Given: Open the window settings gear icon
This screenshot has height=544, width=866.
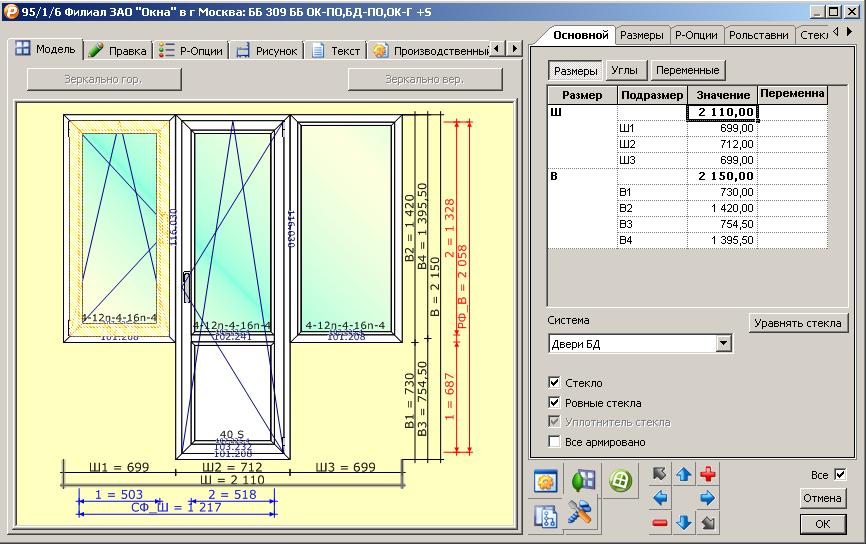Looking at the screenshot, I should tap(546, 482).
